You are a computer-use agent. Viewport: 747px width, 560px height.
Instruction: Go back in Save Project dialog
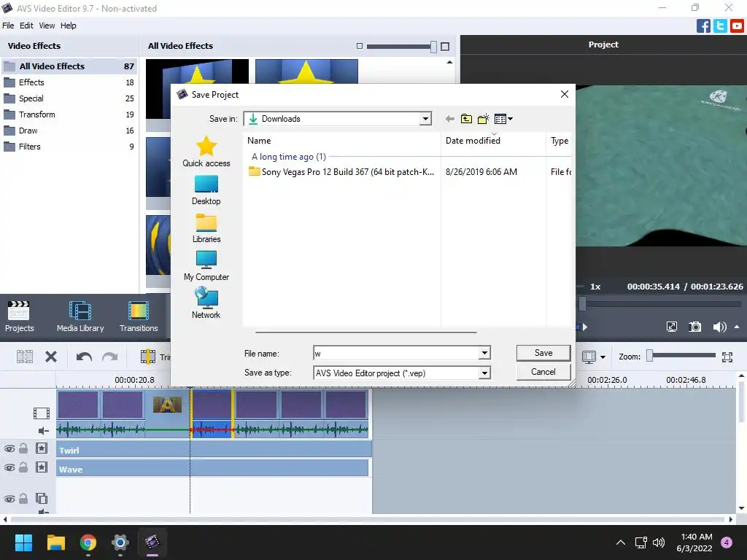tap(449, 119)
